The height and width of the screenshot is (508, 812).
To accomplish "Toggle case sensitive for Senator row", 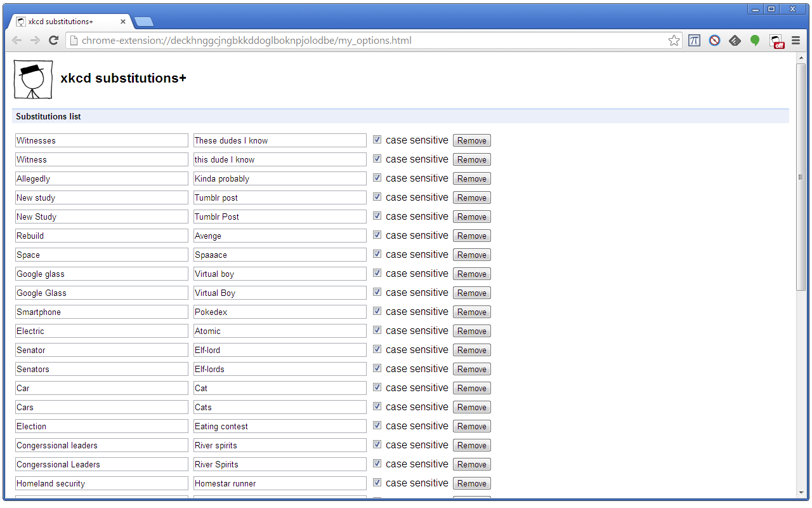I will tap(377, 349).
